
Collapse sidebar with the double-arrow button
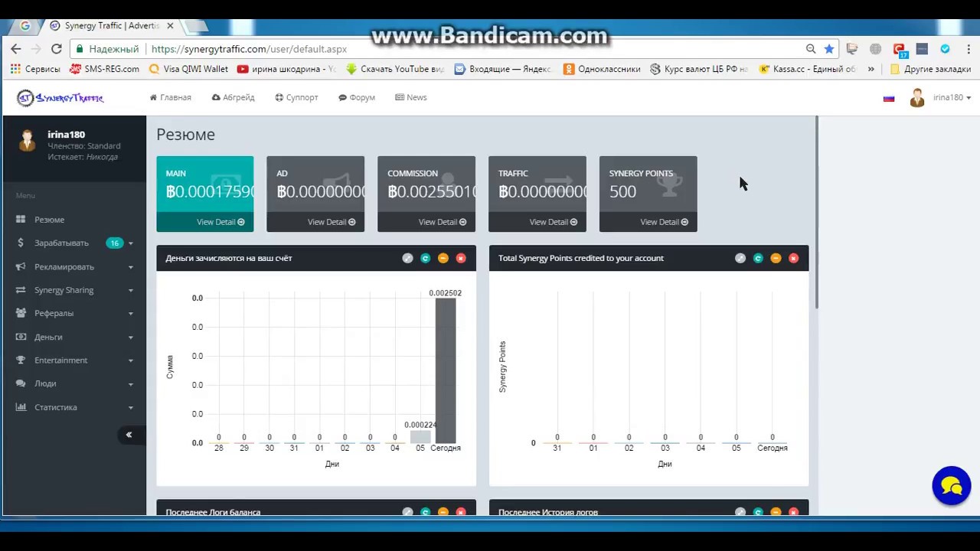(129, 435)
